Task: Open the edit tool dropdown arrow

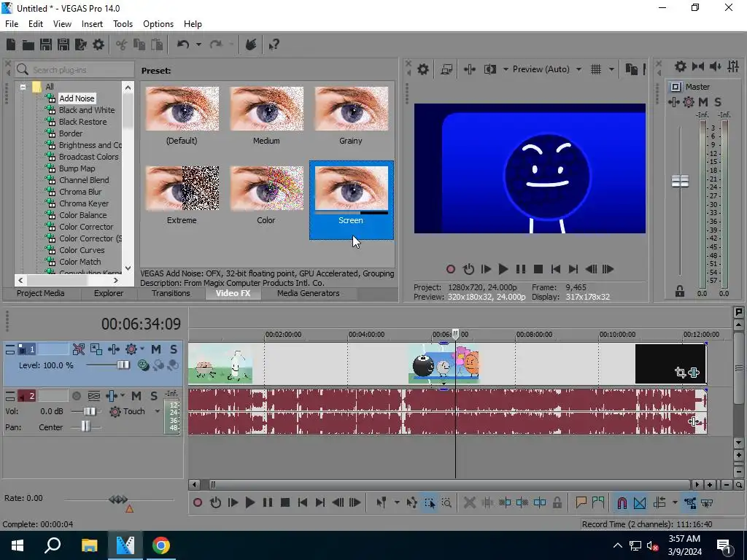Action: click(397, 502)
